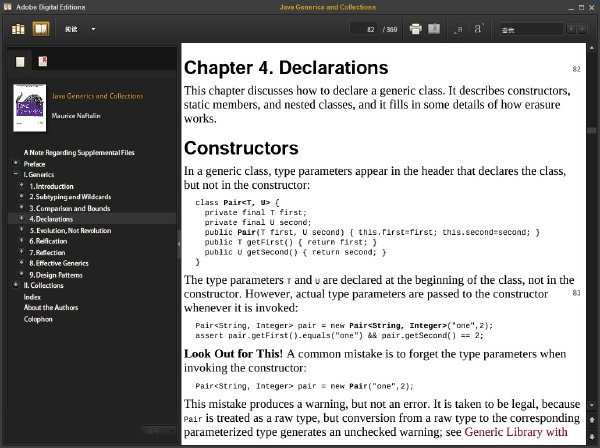Screen dimensions: 600x448
Task: Go to next search result arrow
Action: click(x=582, y=29)
